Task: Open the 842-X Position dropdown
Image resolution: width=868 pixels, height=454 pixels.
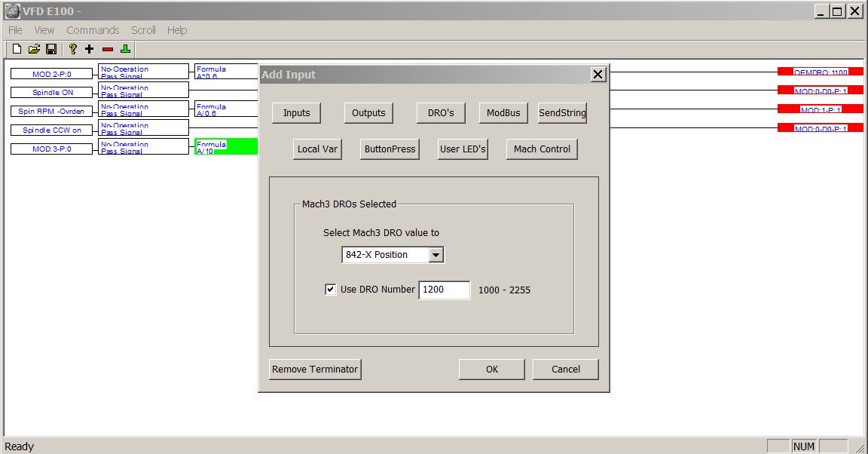Action: (436, 255)
